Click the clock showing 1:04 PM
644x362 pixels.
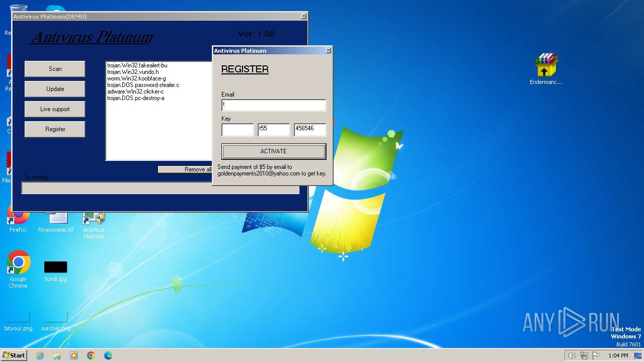[x=618, y=355]
